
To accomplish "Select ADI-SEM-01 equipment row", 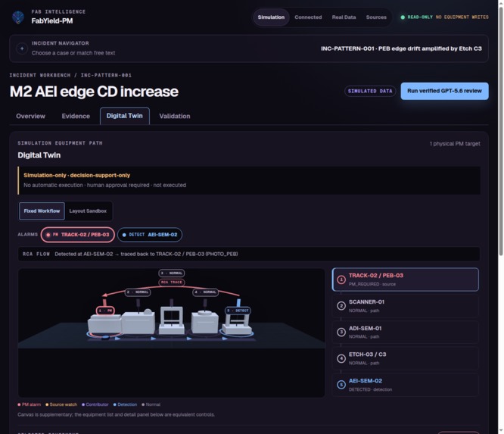I will 406,332.
